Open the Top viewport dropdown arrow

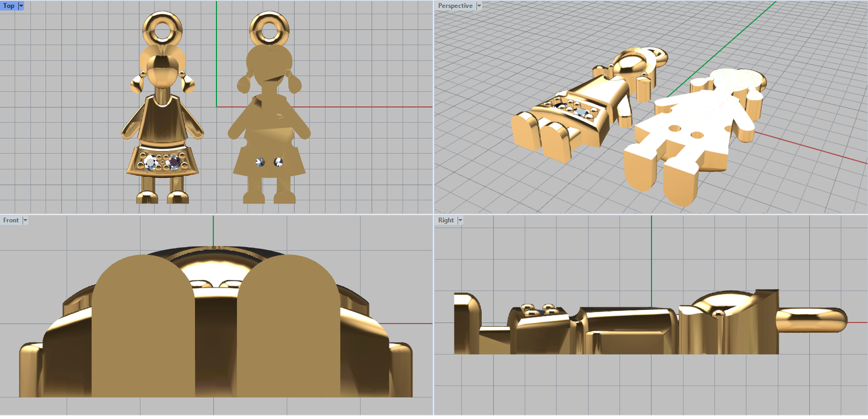(x=21, y=6)
